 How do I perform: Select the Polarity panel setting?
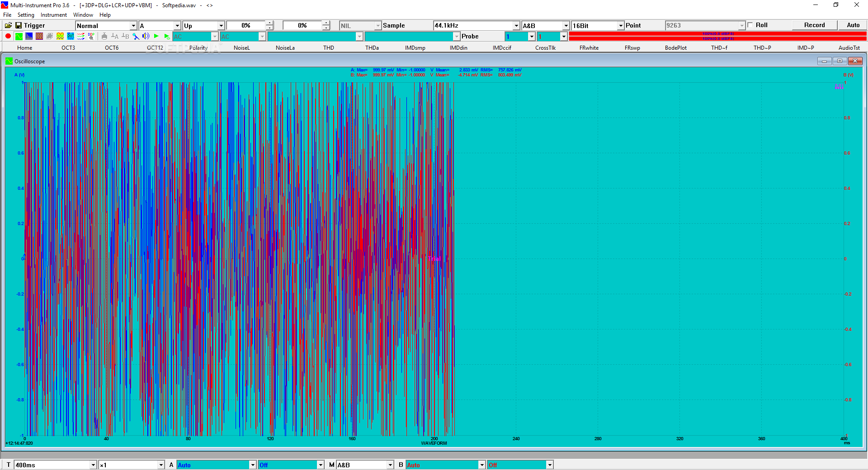[198, 48]
